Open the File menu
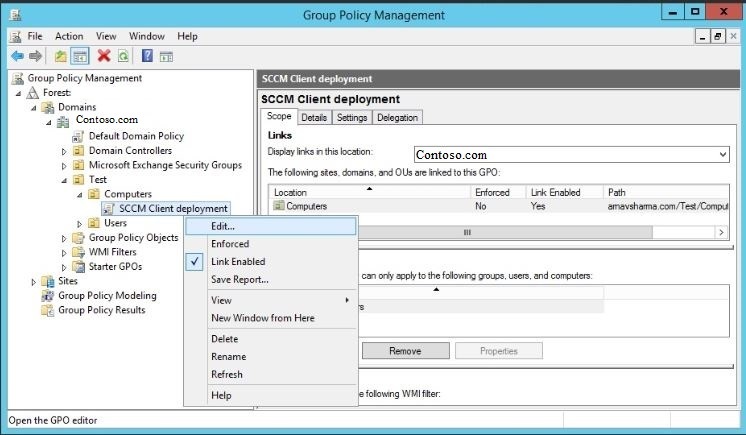Image resolution: width=746 pixels, height=435 pixels. [x=35, y=36]
